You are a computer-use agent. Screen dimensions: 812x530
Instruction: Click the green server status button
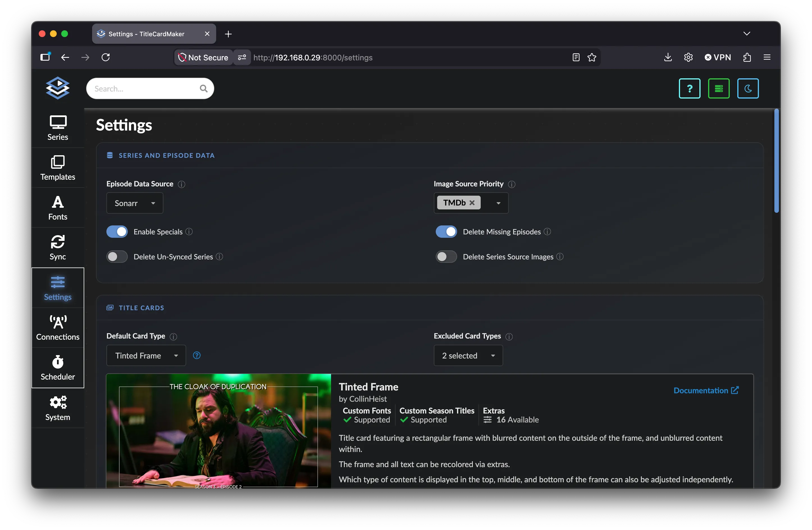(719, 88)
